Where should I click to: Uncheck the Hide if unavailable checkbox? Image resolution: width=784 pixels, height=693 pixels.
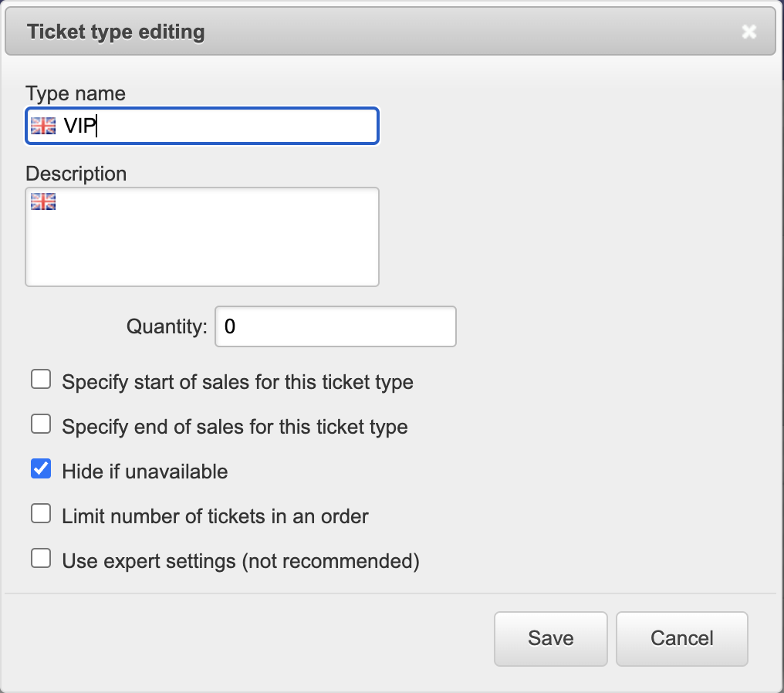(41, 469)
